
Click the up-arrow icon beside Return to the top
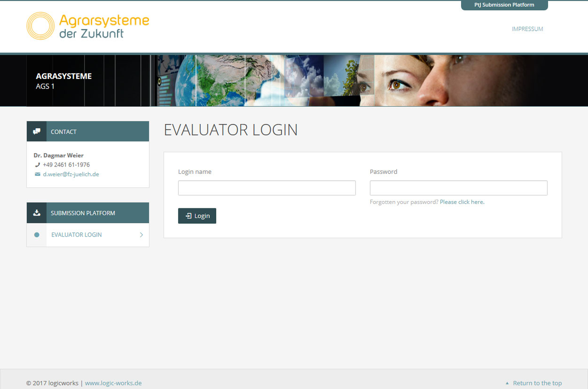tap(507, 383)
